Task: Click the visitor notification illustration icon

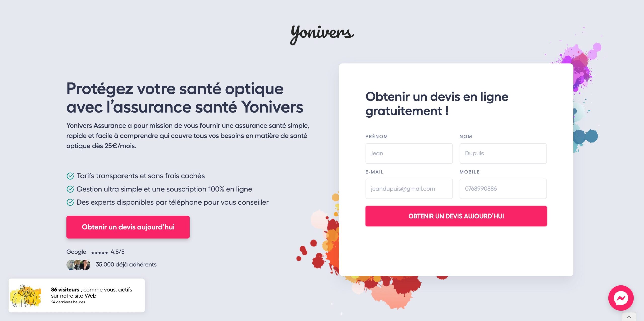Action: tap(27, 295)
